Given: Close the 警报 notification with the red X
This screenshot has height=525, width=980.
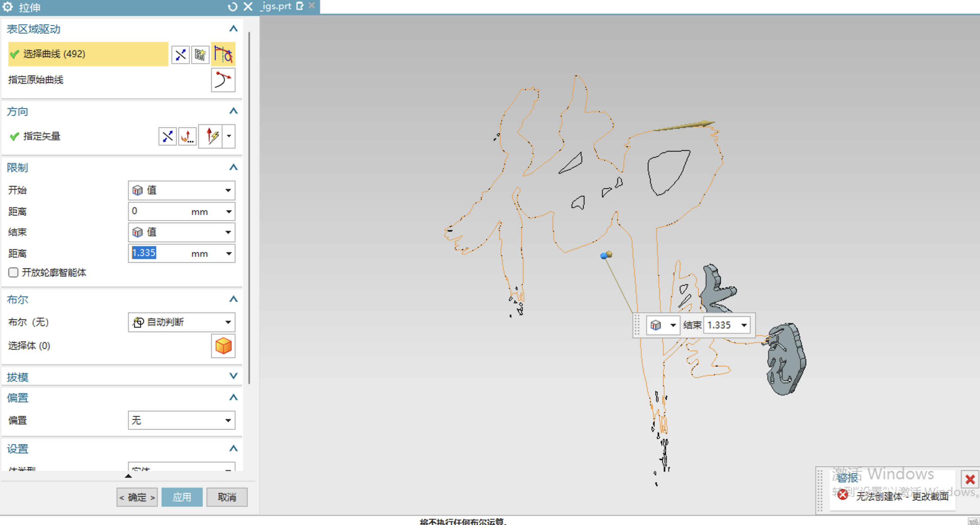Looking at the screenshot, I should (970, 479).
